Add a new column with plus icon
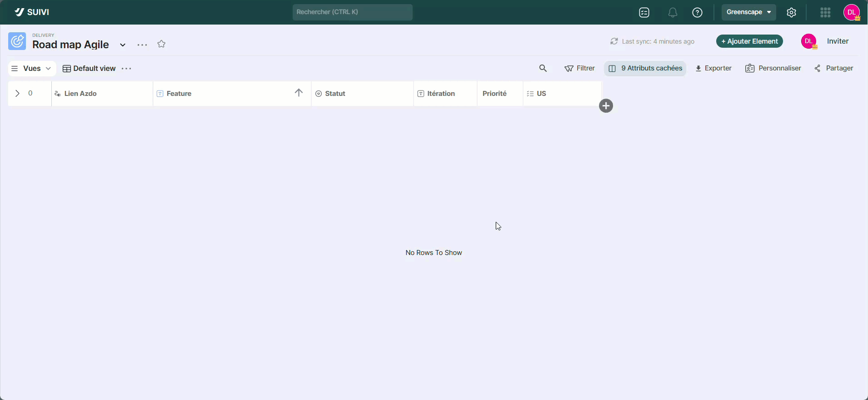868x400 pixels. click(606, 106)
